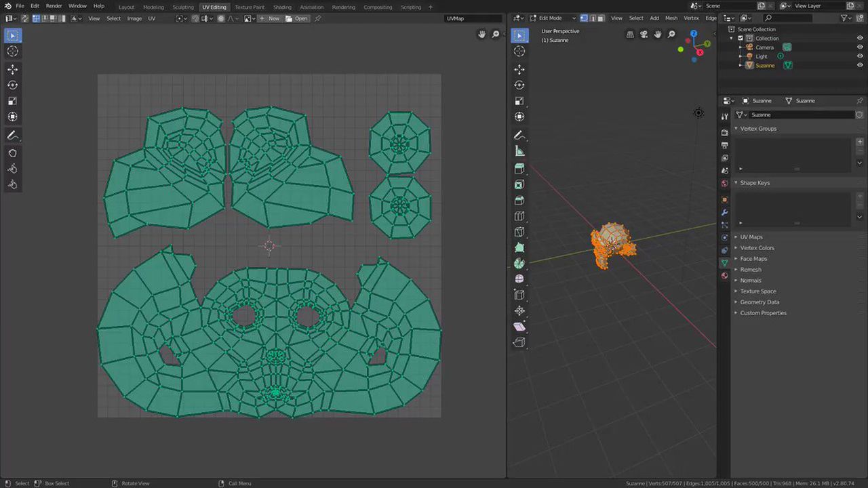Screen dimensions: 868x488
Task: Open Modifier Properties via the wrench icon
Action: tap(724, 211)
